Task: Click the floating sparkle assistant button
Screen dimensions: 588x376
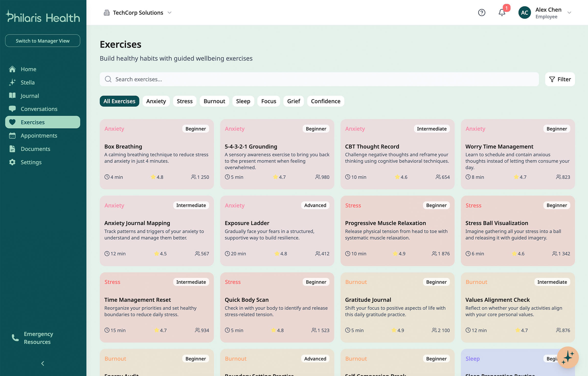Action: tap(568, 357)
